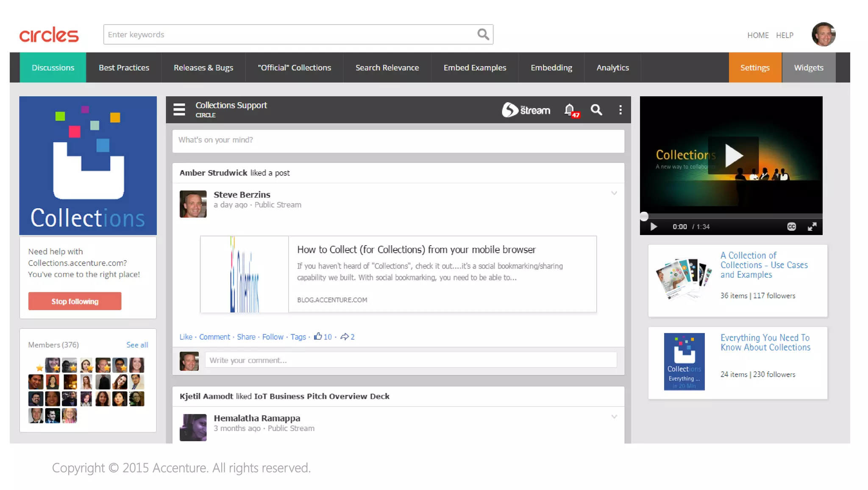This screenshot has width=868, height=490.
Task: Switch to the Best Practices tab
Action: pos(124,67)
